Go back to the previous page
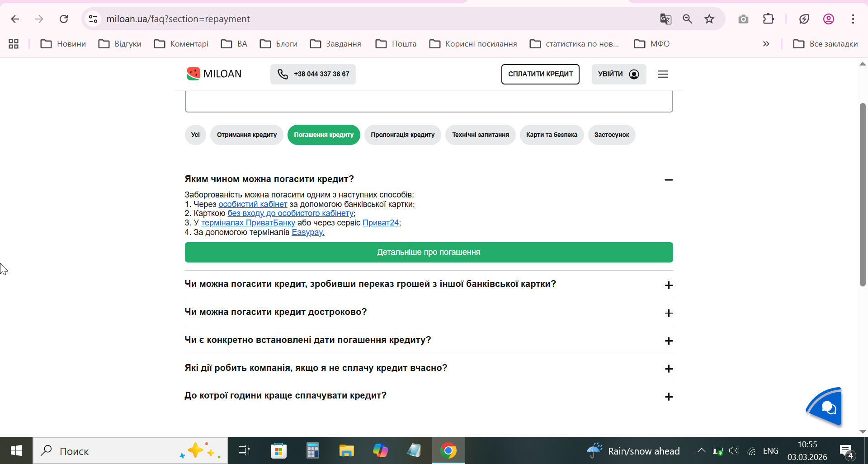Screen dimensions: 868x464 [15, 19]
